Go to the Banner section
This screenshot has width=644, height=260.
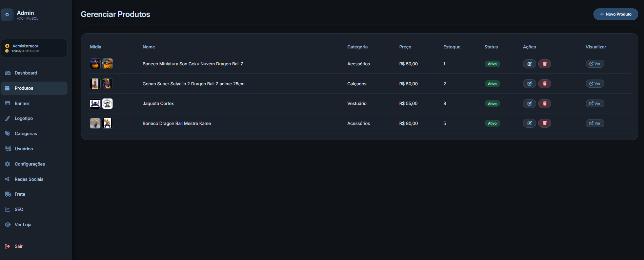click(x=22, y=103)
